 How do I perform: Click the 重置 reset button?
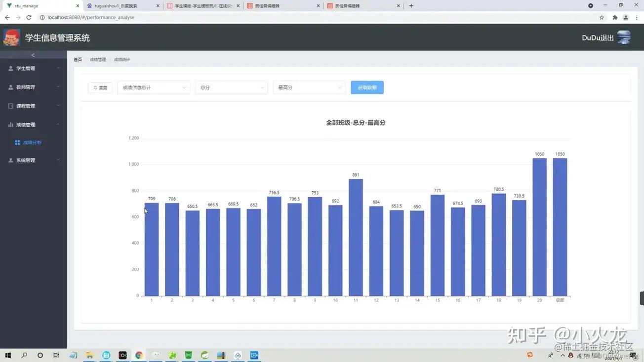[x=100, y=87]
